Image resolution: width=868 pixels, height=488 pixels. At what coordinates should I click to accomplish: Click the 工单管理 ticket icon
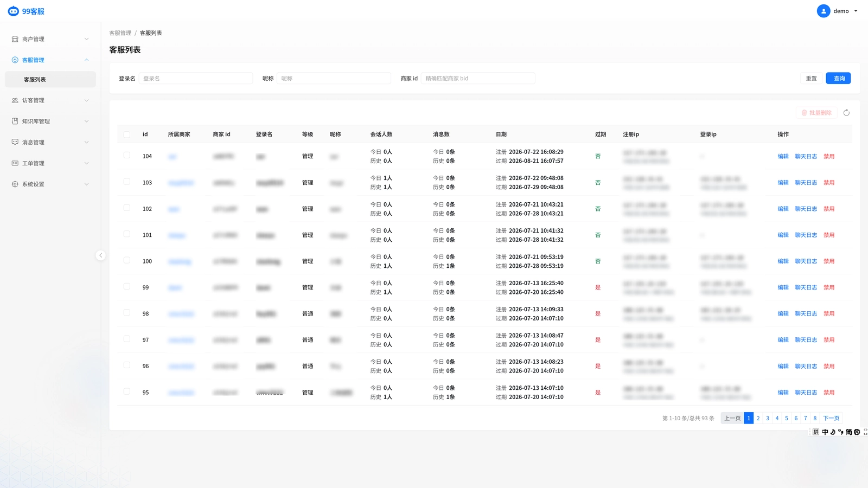(15, 163)
